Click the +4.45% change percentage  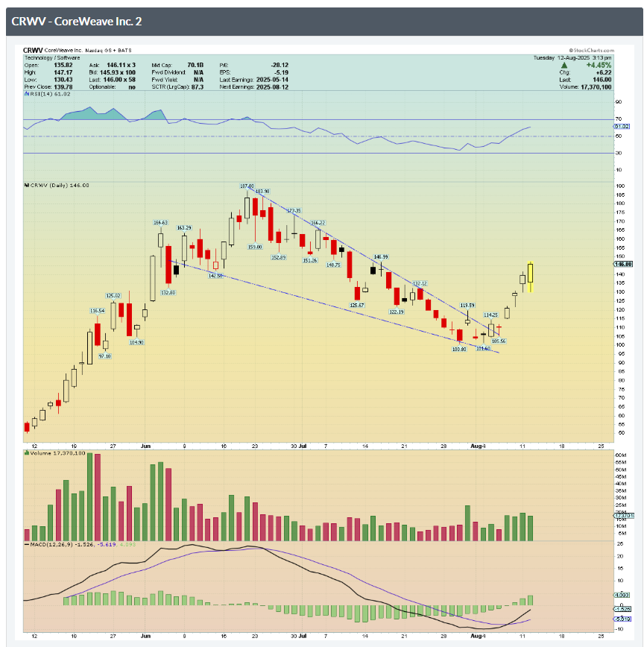(599, 65)
